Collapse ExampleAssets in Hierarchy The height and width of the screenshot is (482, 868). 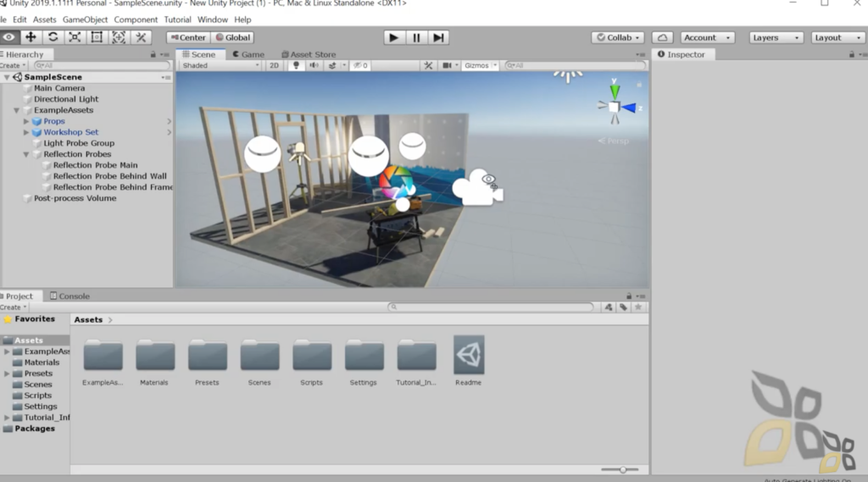pos(17,110)
